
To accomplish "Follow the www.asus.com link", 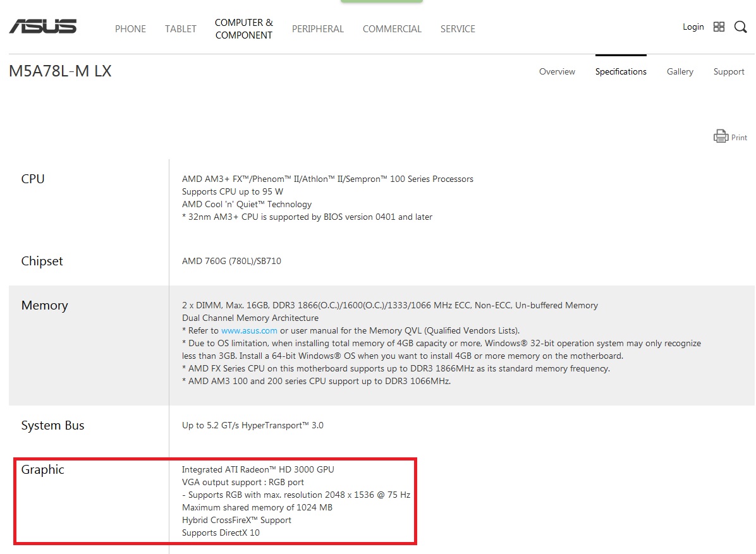I will pyautogui.click(x=249, y=331).
